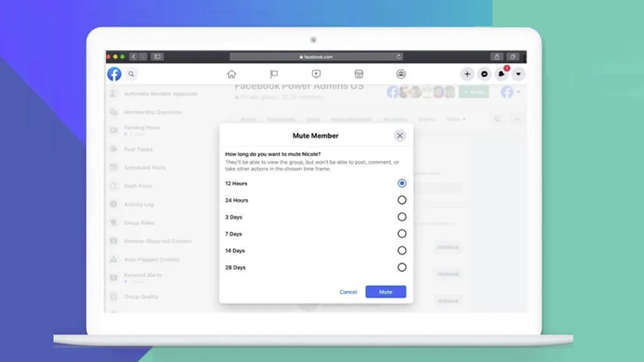Open the Pages flag icon

274,74
